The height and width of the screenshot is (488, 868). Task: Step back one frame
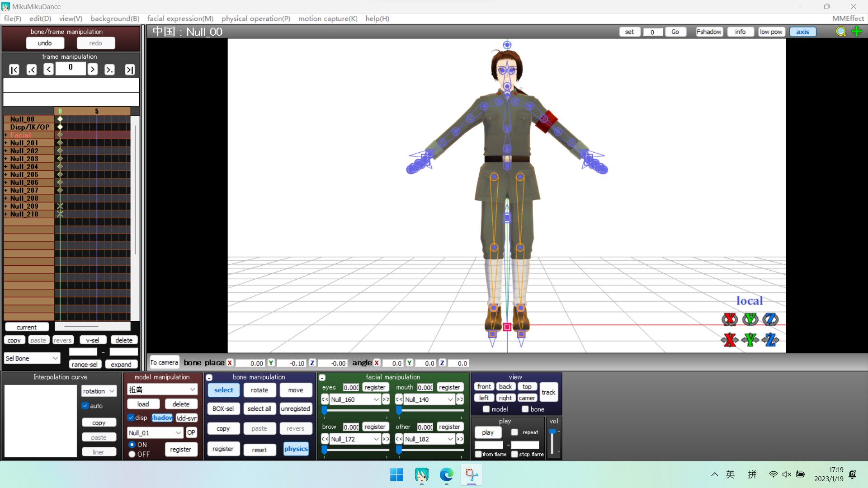point(48,69)
